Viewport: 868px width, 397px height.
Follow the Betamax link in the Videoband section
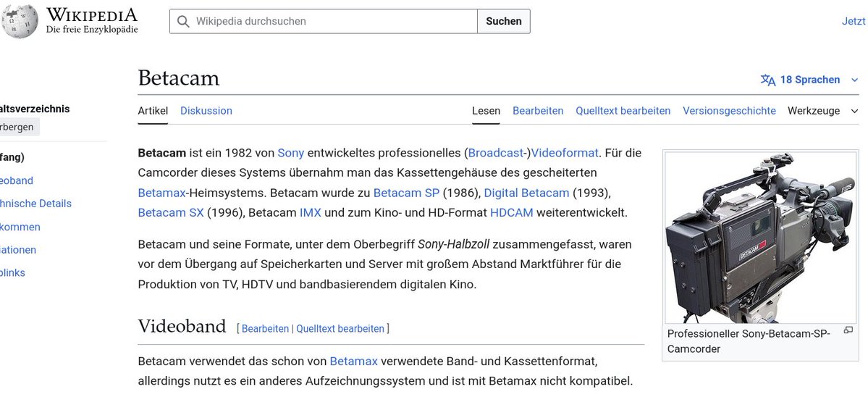coord(353,362)
